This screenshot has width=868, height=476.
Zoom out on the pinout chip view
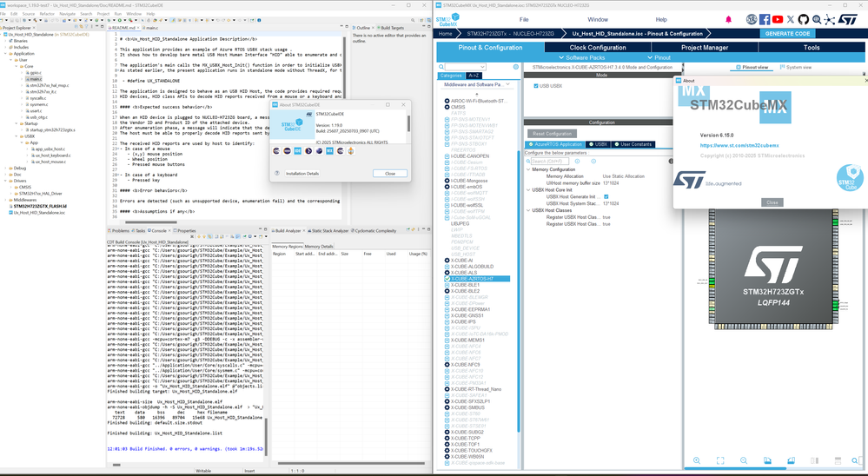pyautogui.click(x=744, y=460)
